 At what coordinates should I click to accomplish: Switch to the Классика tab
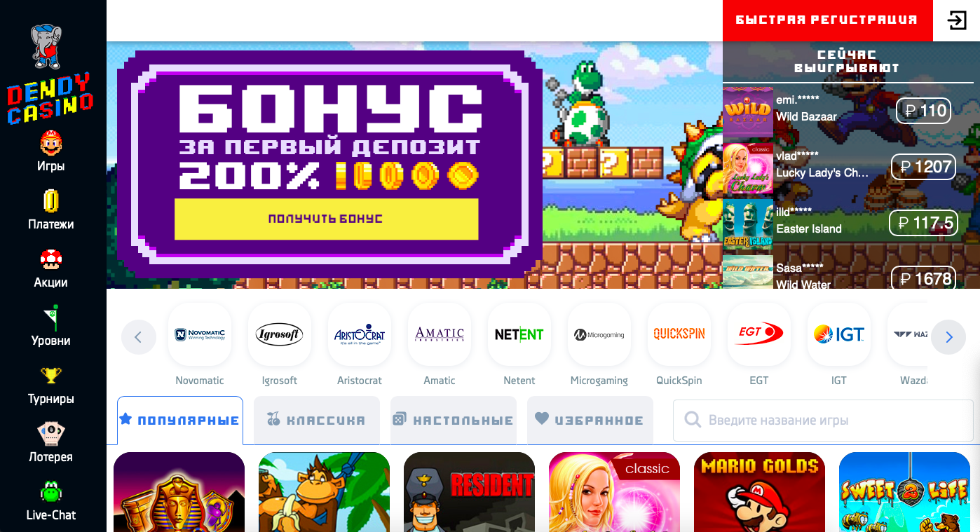(x=316, y=420)
